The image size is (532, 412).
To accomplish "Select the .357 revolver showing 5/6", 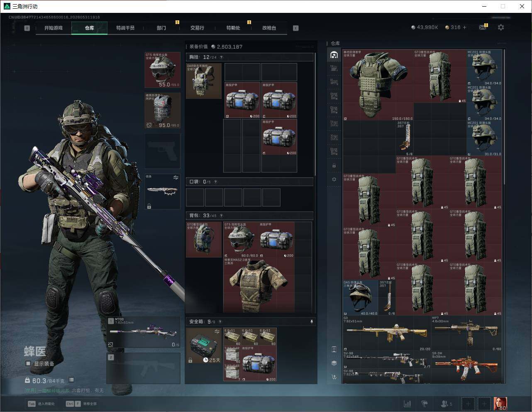I will (x=405, y=138).
